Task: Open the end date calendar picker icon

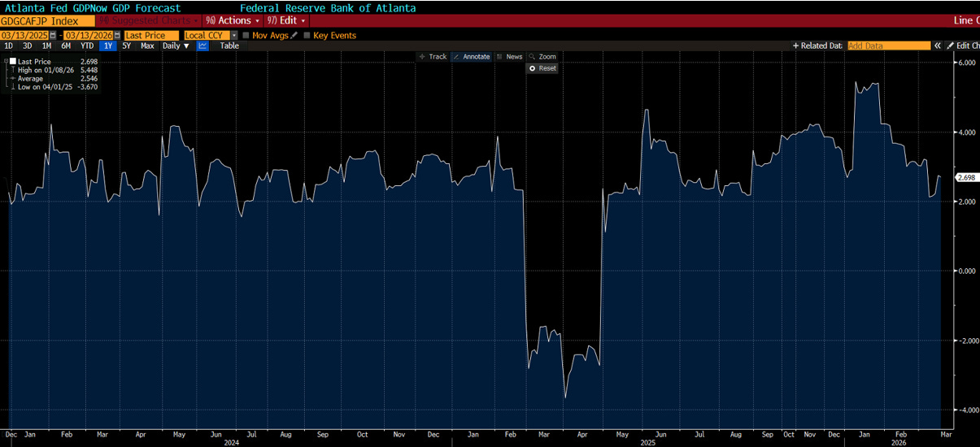Action: pyautogui.click(x=117, y=35)
